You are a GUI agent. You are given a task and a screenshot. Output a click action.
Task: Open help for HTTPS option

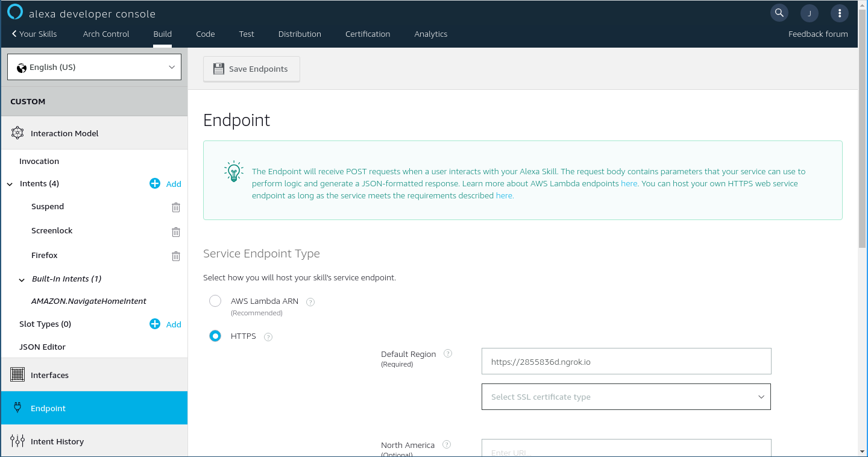(x=268, y=337)
